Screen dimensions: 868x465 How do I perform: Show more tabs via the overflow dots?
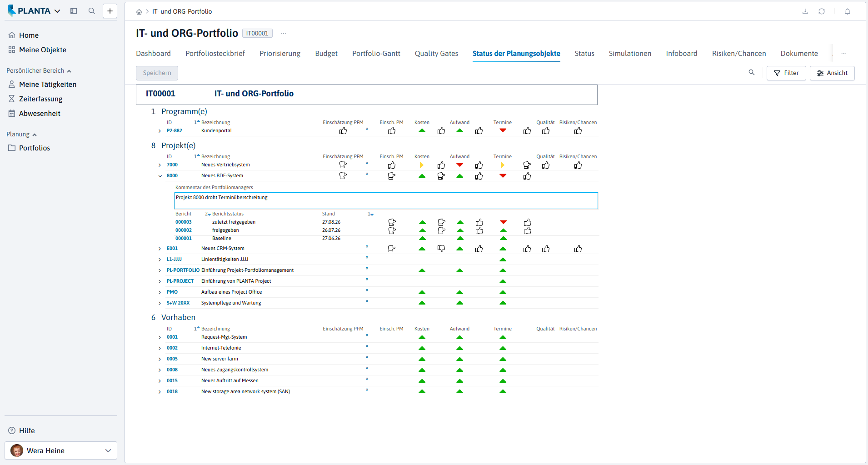[x=844, y=53]
